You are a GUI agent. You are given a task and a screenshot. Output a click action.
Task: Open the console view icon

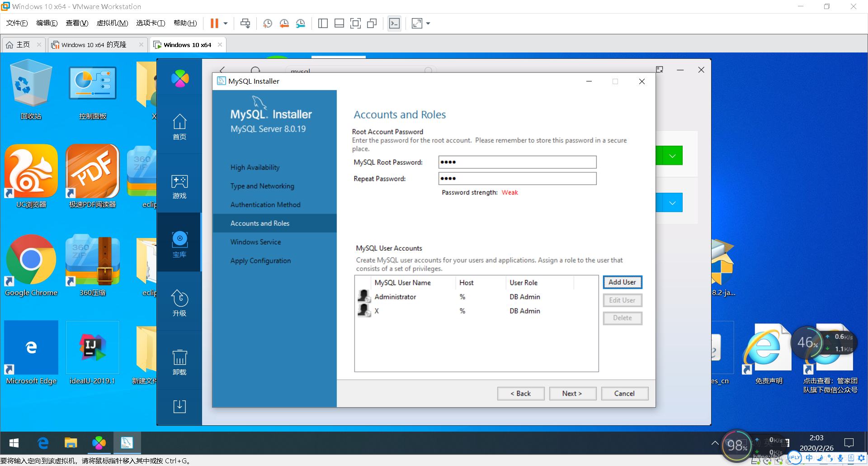point(394,24)
